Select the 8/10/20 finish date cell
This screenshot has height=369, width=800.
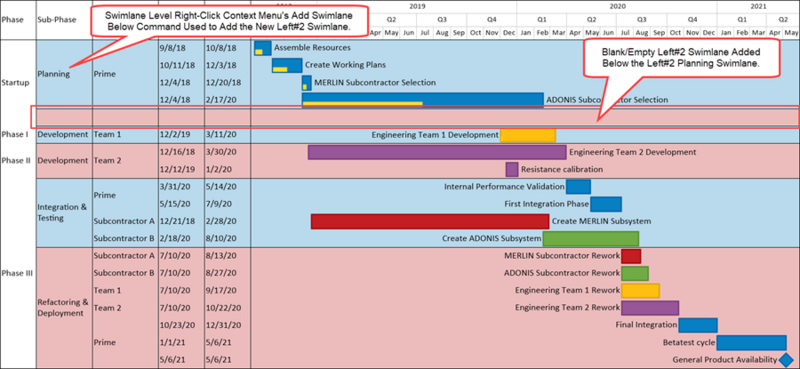tap(221, 238)
